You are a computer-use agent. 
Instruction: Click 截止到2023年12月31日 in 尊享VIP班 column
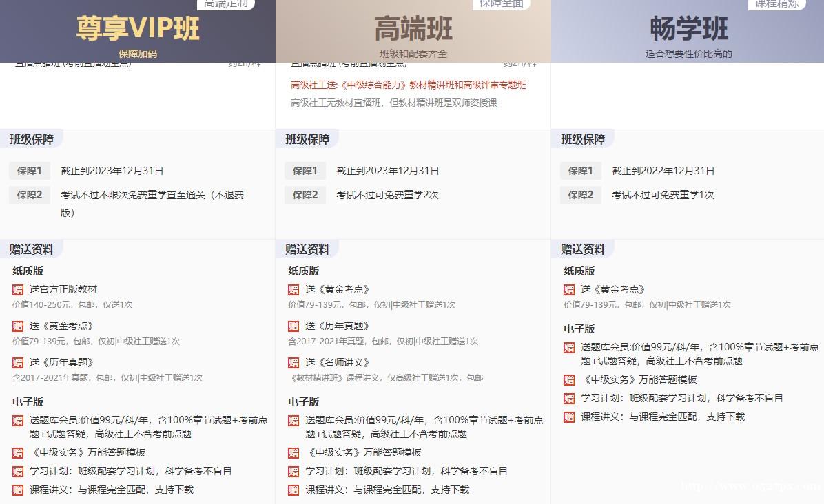point(112,171)
